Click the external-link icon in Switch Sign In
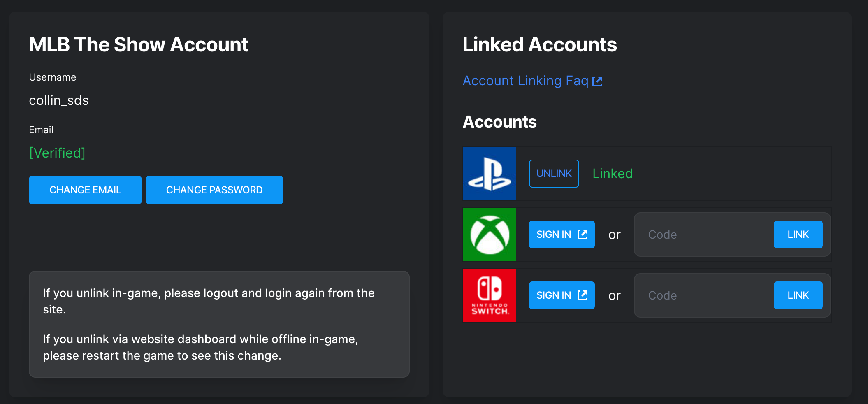This screenshot has width=868, height=404. coord(583,295)
